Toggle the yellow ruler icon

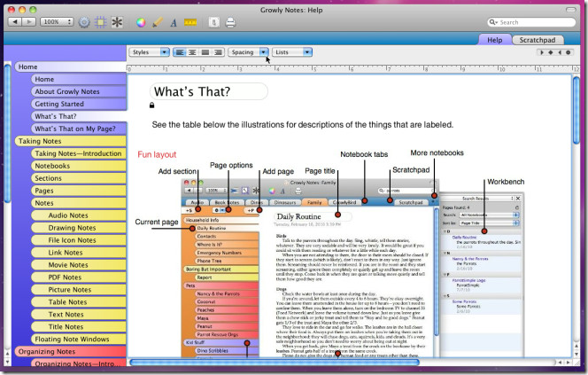point(190,22)
